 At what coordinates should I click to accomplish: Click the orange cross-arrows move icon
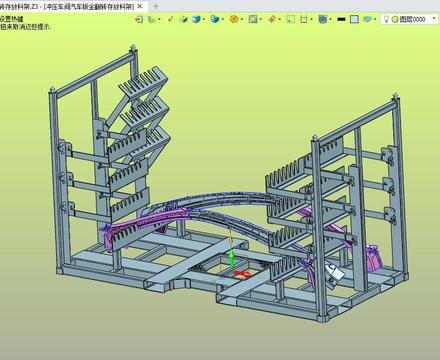point(272,19)
